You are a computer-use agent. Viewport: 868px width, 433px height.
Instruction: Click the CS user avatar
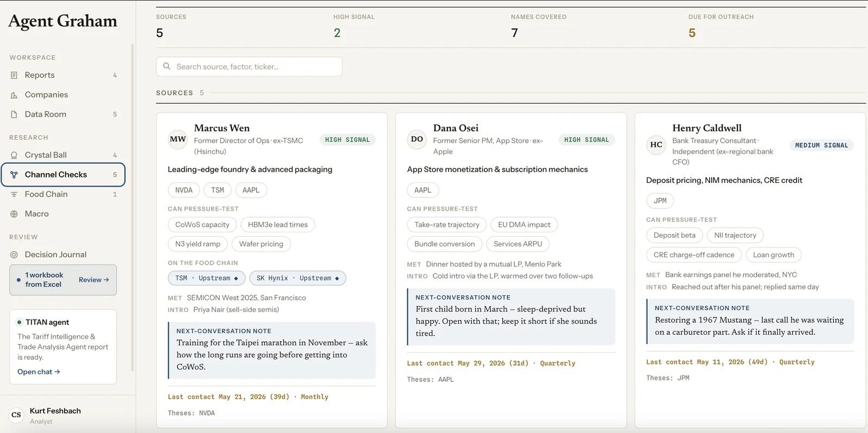click(x=16, y=415)
